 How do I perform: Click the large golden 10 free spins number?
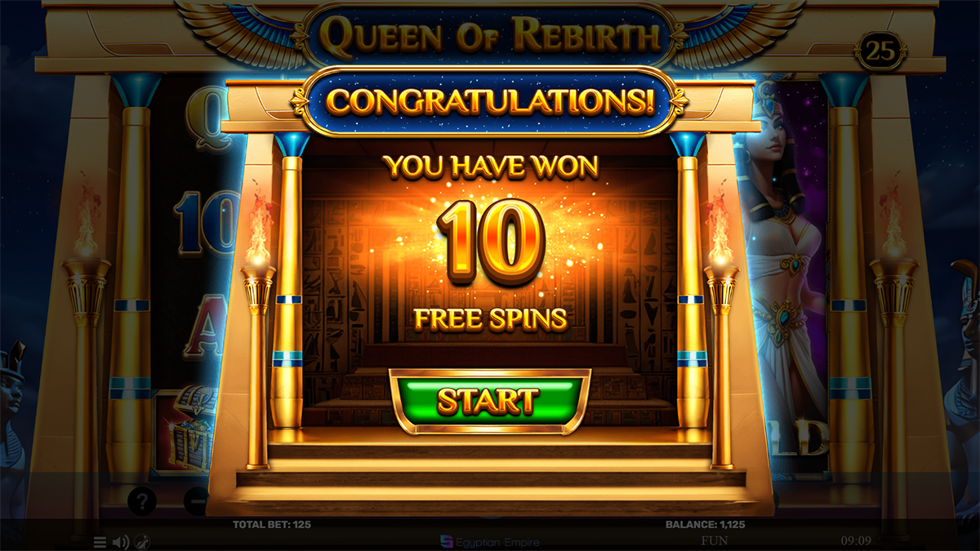click(x=492, y=242)
